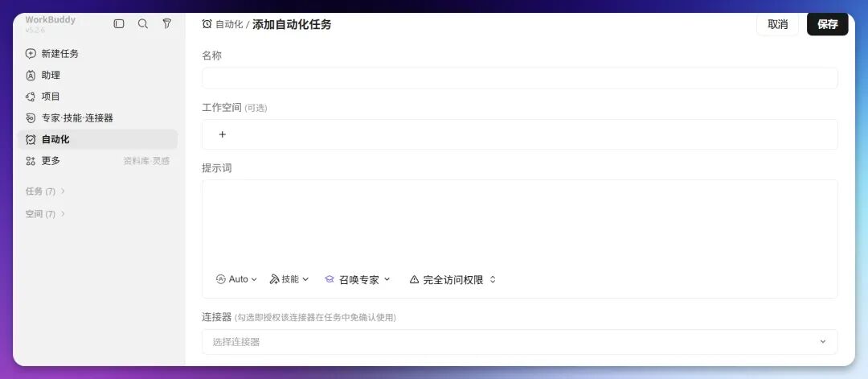This screenshot has height=379, width=868.
Task: Click the filter funnel icon
Action: click(x=166, y=24)
